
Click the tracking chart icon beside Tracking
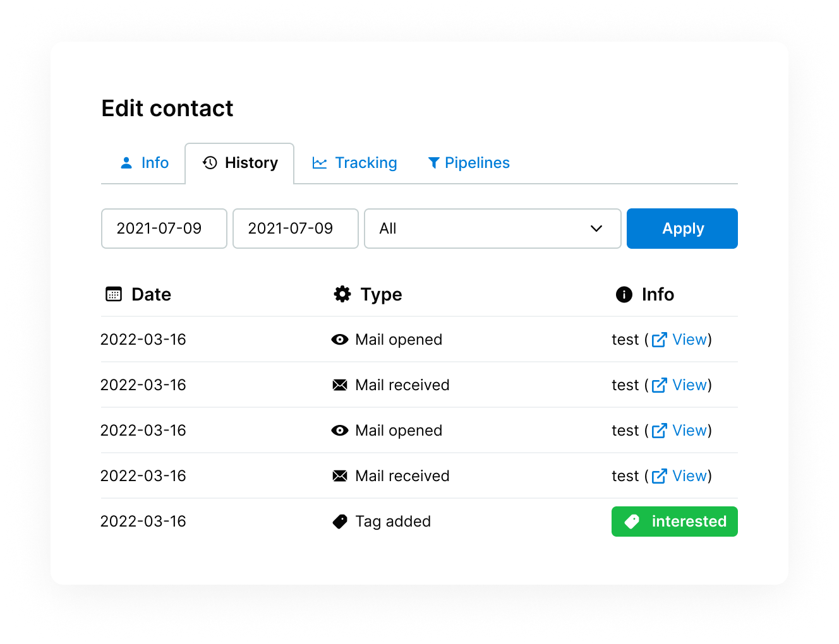[x=319, y=163]
